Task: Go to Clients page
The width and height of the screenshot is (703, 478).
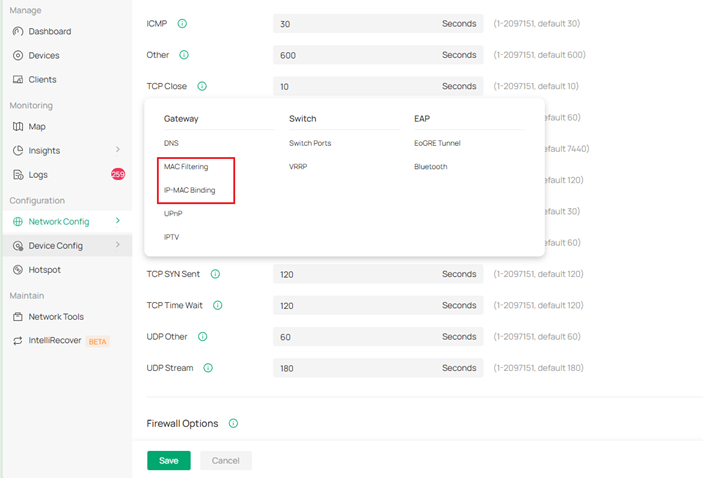Action: tap(43, 79)
